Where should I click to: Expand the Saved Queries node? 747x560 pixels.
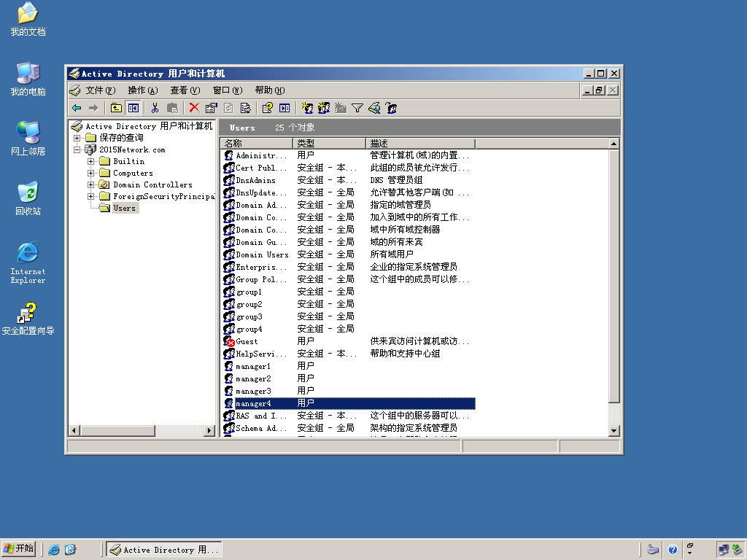[x=77, y=138]
